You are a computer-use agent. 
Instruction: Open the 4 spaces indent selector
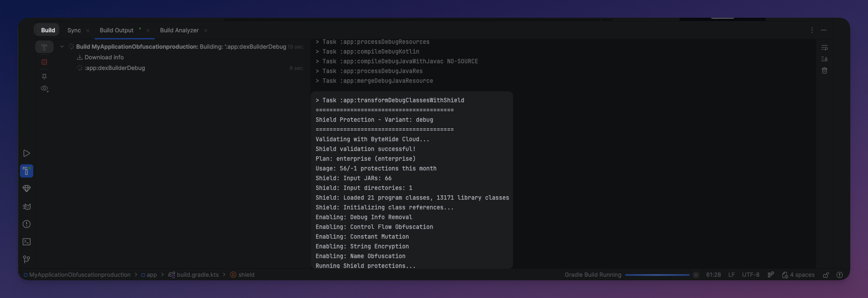[x=798, y=275]
